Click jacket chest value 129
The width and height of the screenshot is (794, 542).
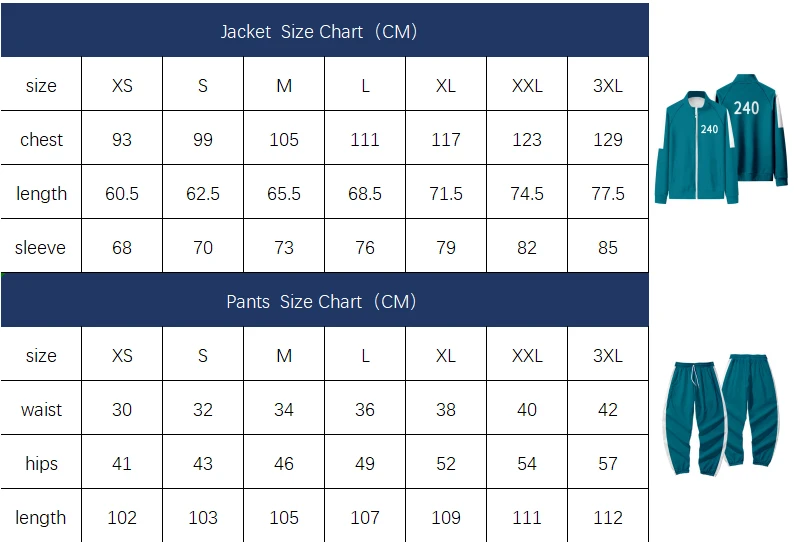click(x=608, y=140)
